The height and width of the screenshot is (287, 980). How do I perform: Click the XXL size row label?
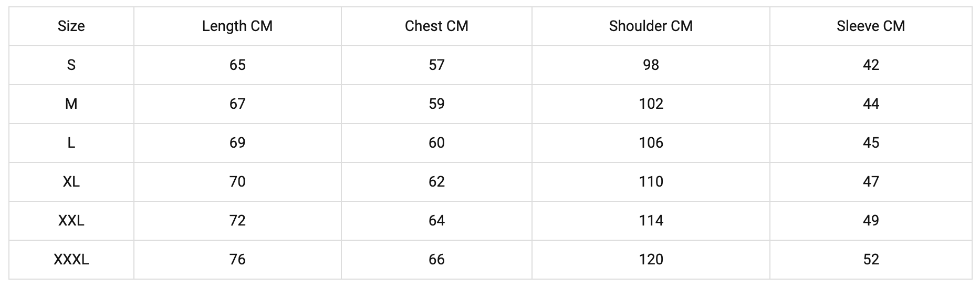pyautogui.click(x=71, y=221)
